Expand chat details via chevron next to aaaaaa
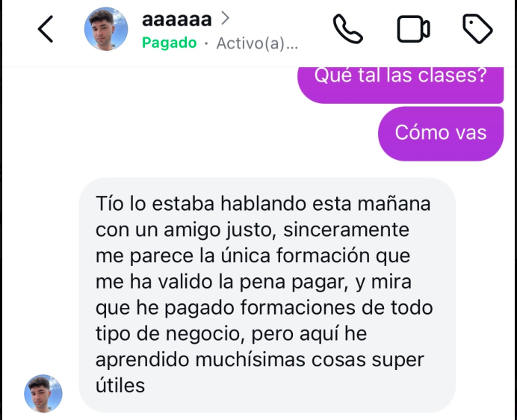Viewport: 517px width, 420px height. [x=225, y=18]
